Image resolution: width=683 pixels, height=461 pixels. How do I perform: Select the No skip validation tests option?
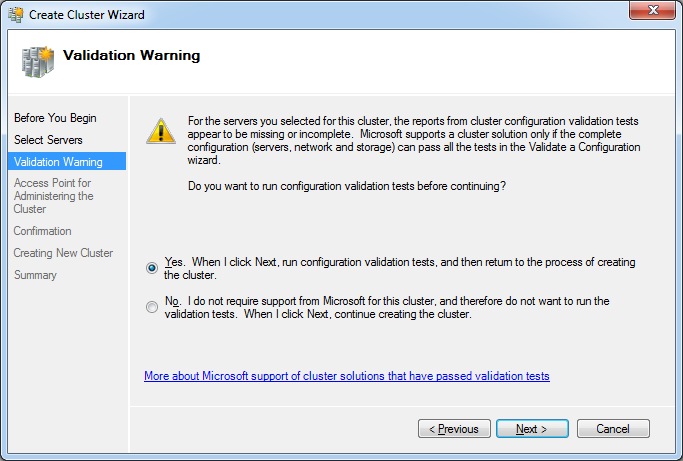(152, 307)
